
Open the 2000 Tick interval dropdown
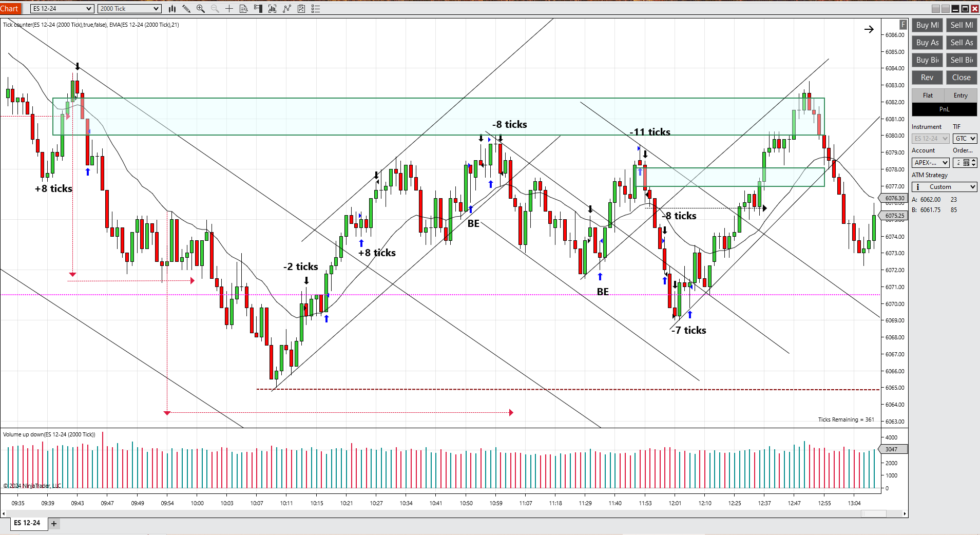point(129,9)
